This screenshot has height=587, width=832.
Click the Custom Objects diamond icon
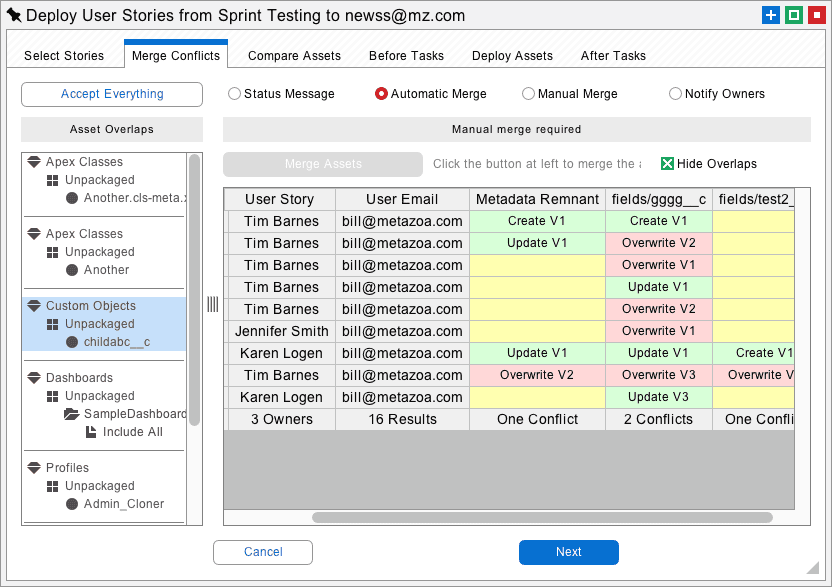coord(34,306)
